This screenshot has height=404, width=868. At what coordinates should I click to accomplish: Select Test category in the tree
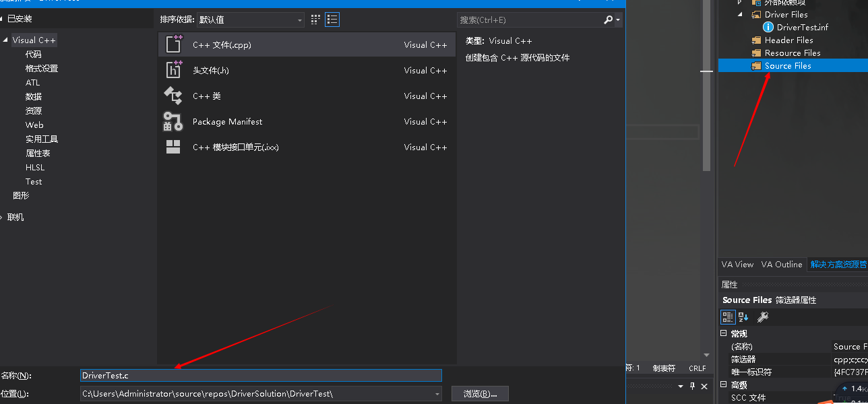point(34,182)
